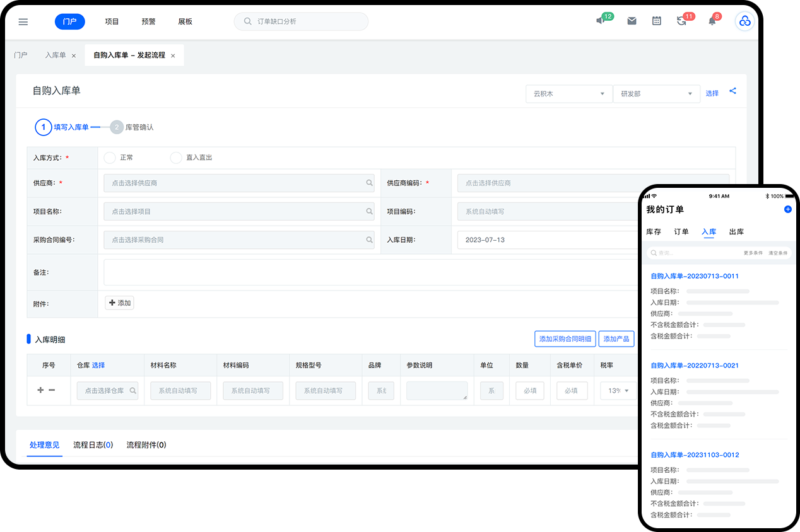Click the plus icon to add detail row

(40, 390)
